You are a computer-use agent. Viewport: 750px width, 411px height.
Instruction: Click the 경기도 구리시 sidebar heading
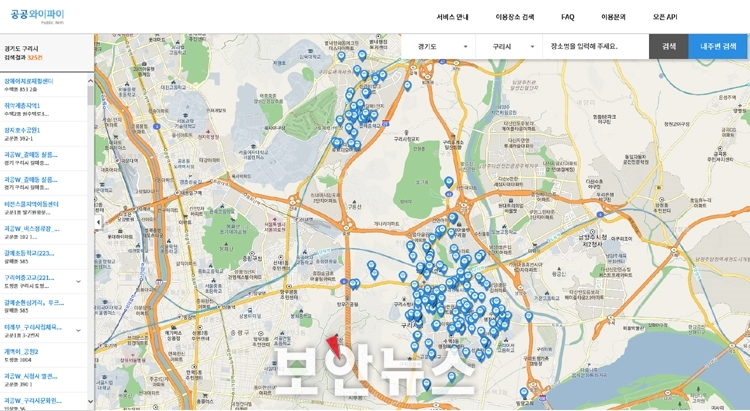click(21, 49)
